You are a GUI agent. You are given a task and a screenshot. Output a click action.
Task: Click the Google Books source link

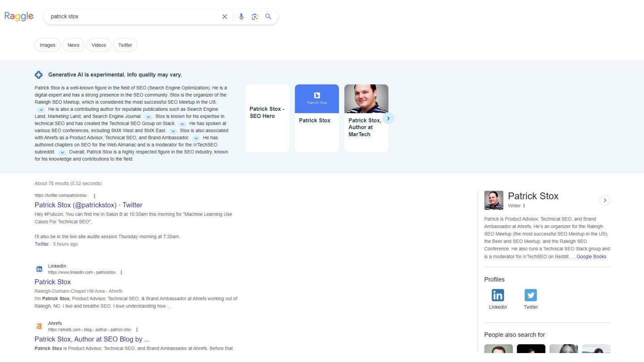[x=591, y=257]
